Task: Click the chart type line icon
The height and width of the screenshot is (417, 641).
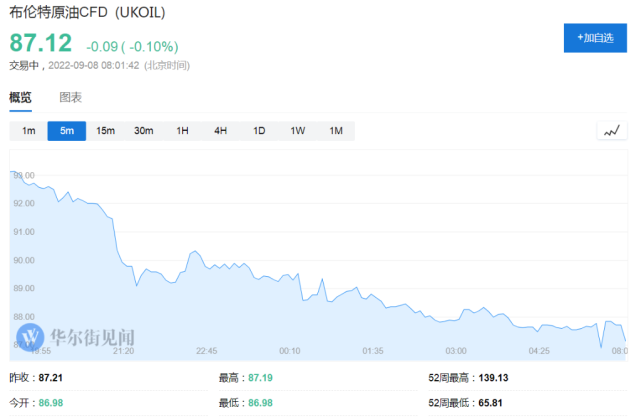Action: [611, 131]
